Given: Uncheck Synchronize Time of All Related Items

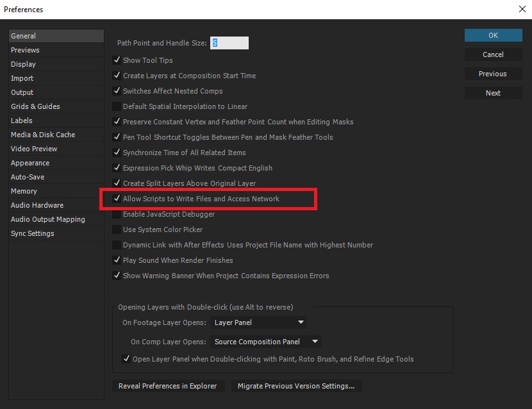Looking at the screenshot, I should coord(117,153).
